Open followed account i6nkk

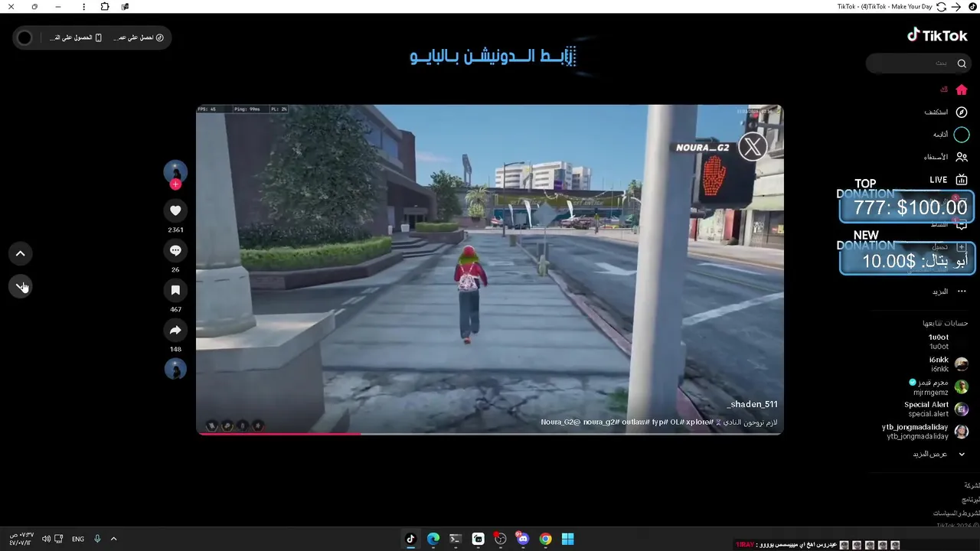tap(948, 364)
